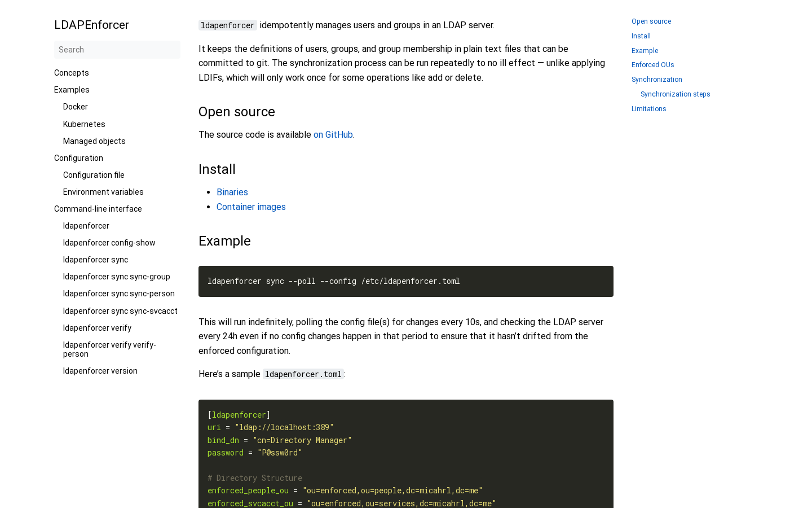Screen dimensions: 812x508
Task: Open ldapenforcer verify verify-person page
Action: tap(109, 349)
